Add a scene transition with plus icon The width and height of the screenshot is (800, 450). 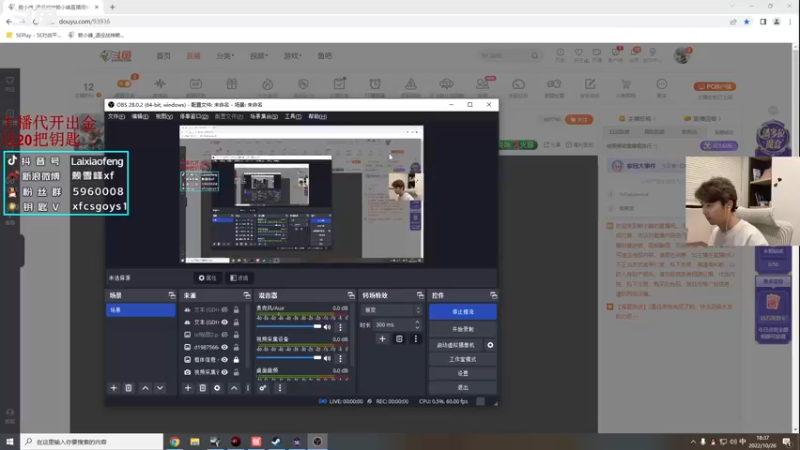click(382, 339)
